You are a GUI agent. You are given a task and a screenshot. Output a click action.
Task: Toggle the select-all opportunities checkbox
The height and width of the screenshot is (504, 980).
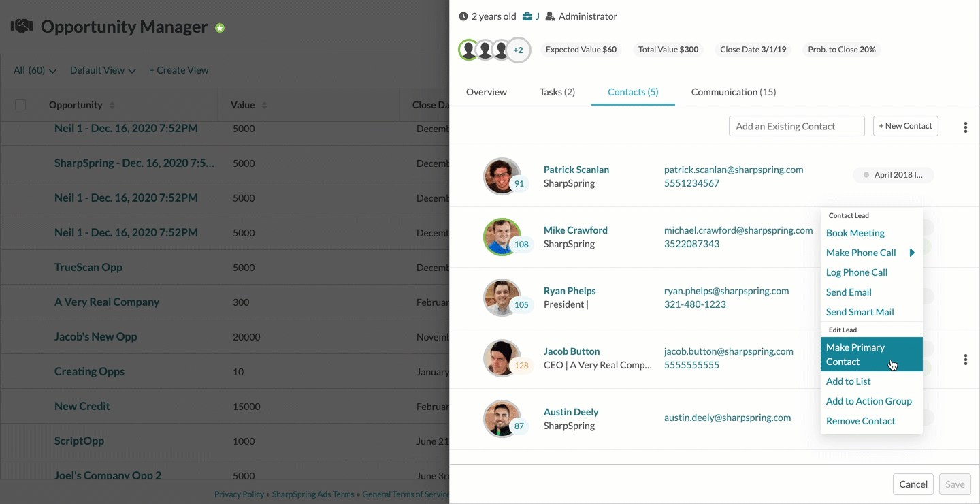20,105
